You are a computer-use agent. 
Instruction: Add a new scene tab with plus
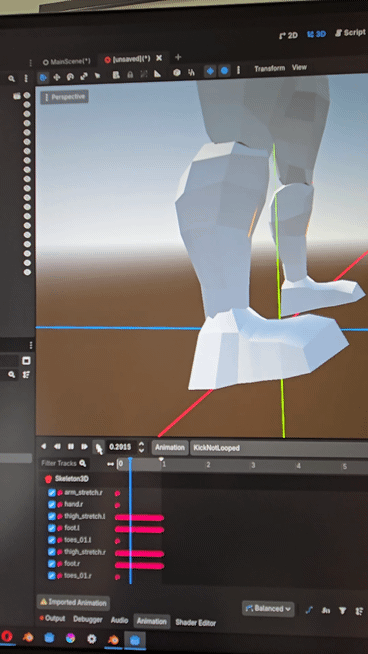pyautogui.click(x=178, y=57)
